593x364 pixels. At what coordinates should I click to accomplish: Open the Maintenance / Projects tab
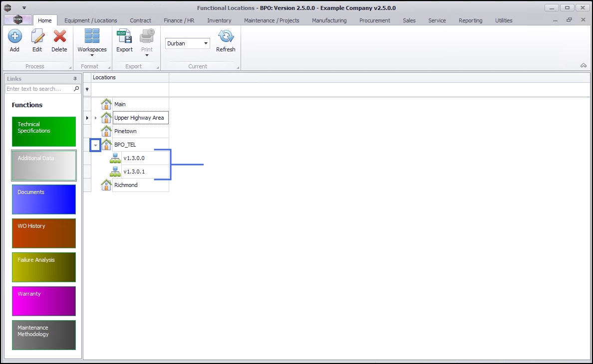coord(272,20)
